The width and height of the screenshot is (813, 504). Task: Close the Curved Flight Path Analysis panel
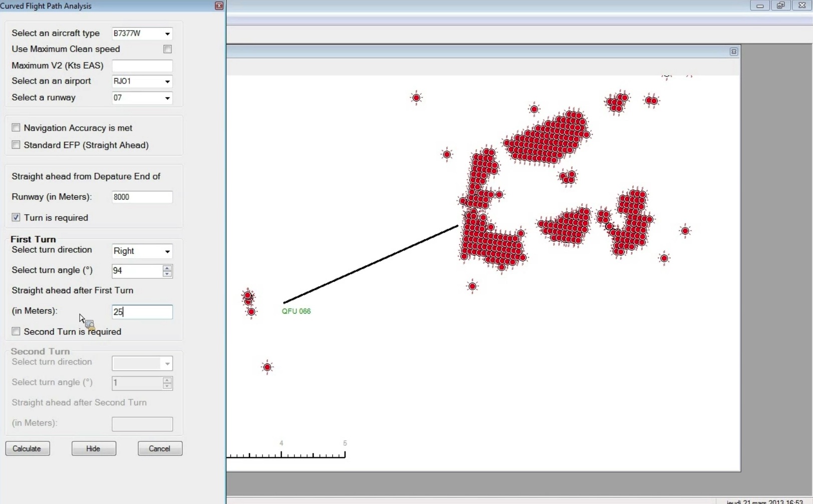219,6
